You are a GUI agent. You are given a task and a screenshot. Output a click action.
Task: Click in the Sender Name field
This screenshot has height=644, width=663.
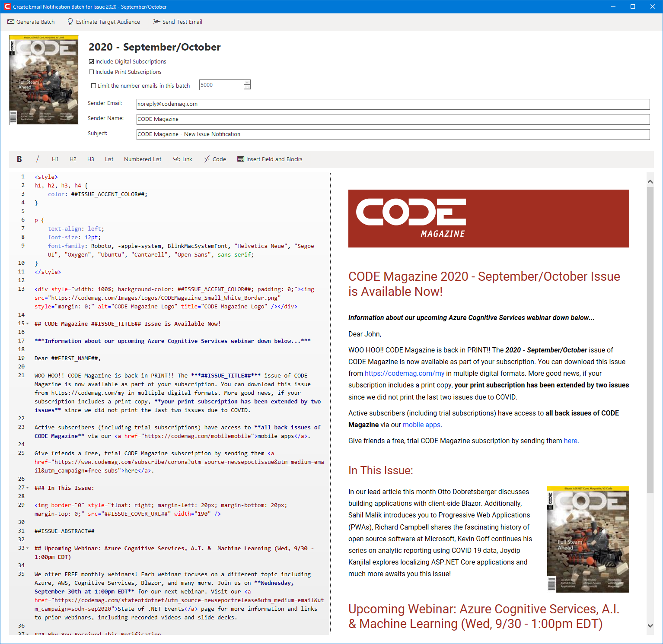coord(393,119)
